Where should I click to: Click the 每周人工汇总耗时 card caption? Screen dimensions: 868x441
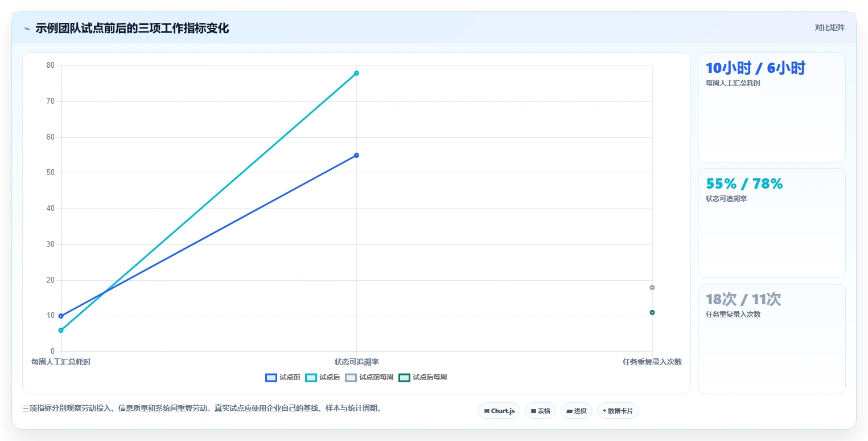[733, 83]
